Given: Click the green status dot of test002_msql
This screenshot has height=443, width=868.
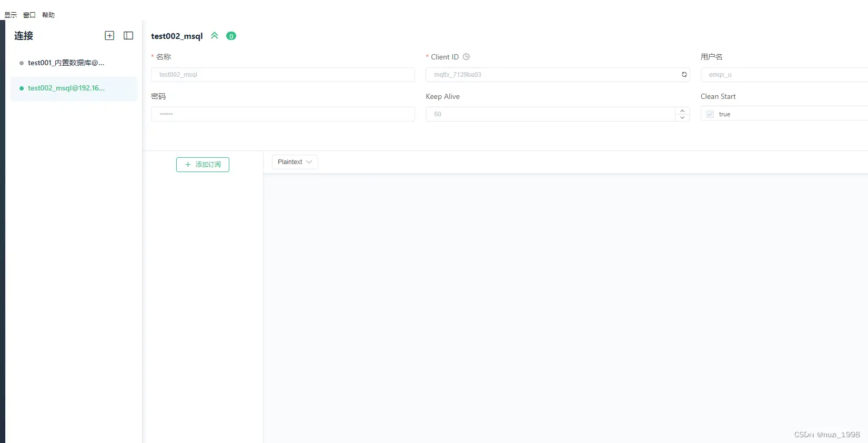Looking at the screenshot, I should click(22, 88).
